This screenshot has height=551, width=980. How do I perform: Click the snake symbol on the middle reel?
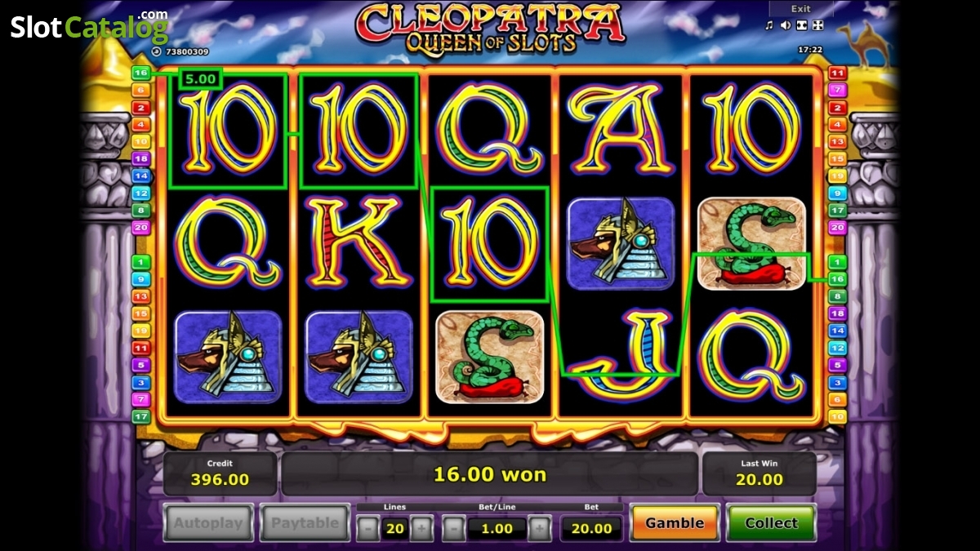point(490,357)
